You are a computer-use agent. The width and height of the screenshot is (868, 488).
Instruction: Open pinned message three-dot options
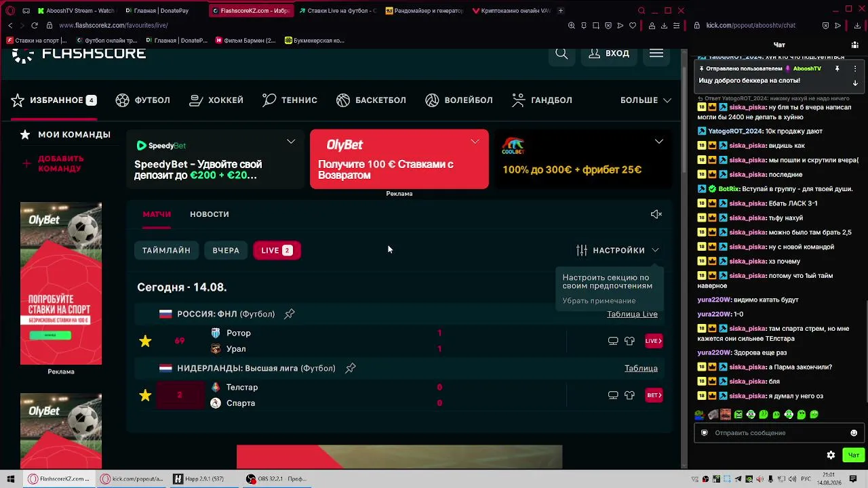pos(855,68)
